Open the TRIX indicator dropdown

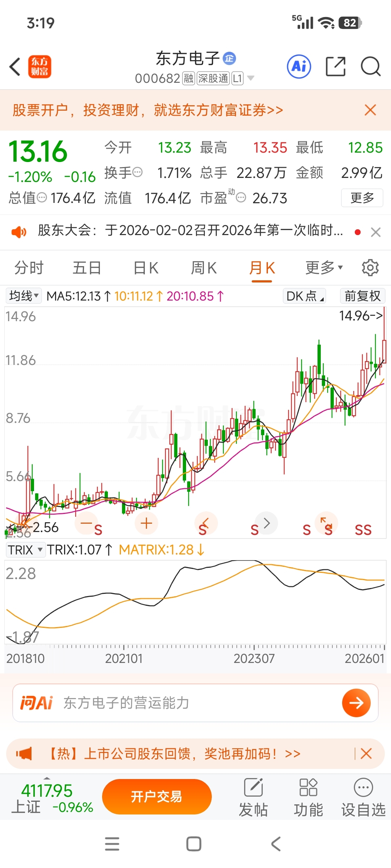(25, 550)
